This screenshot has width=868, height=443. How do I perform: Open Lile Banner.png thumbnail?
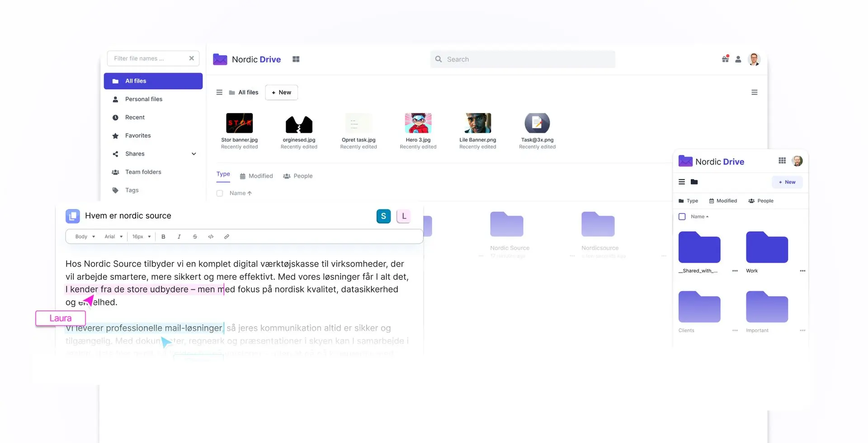[x=478, y=123]
